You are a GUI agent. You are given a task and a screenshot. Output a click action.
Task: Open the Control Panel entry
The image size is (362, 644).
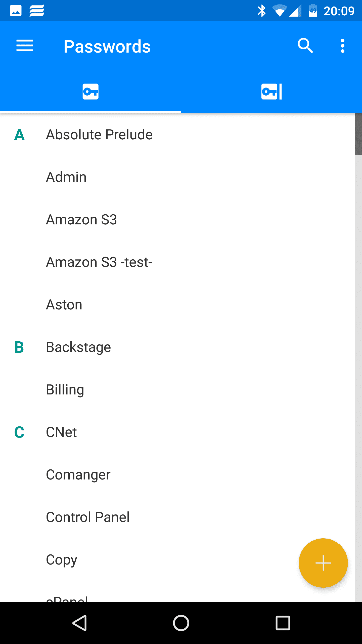pos(88,517)
